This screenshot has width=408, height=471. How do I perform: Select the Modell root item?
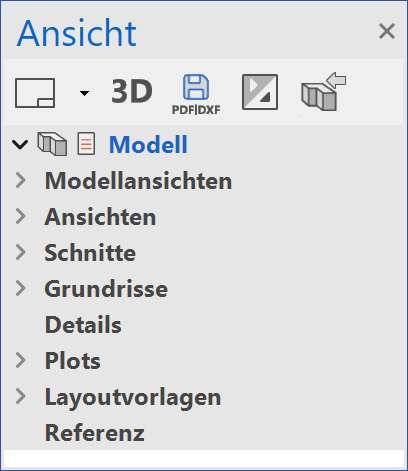click(148, 144)
